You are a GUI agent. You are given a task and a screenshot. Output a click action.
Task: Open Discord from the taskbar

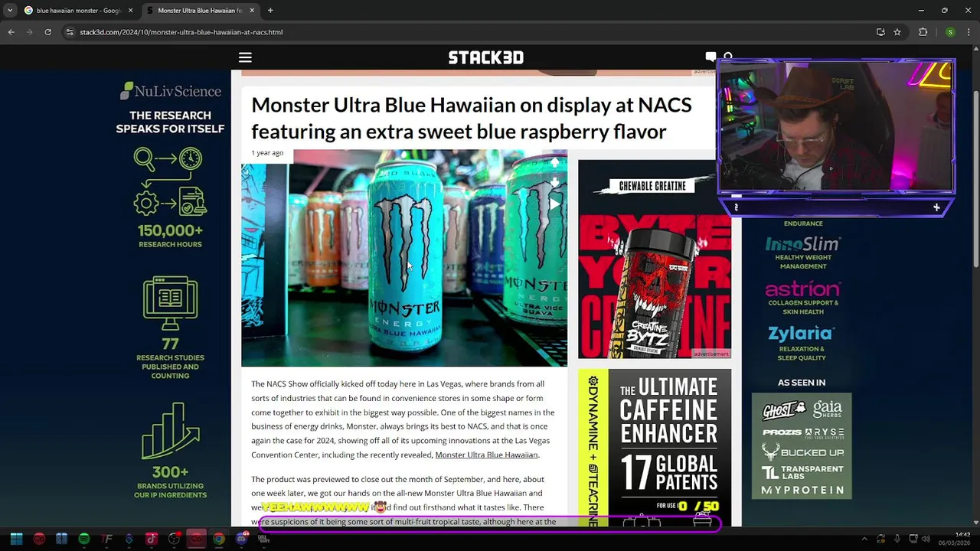pos(241,539)
